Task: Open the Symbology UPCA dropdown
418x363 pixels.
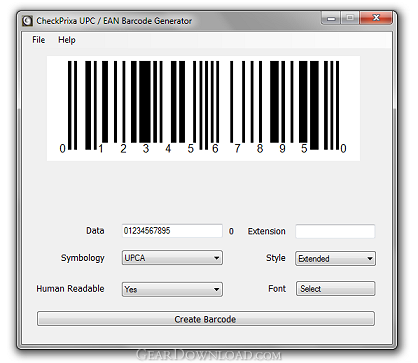Action: click(172, 258)
